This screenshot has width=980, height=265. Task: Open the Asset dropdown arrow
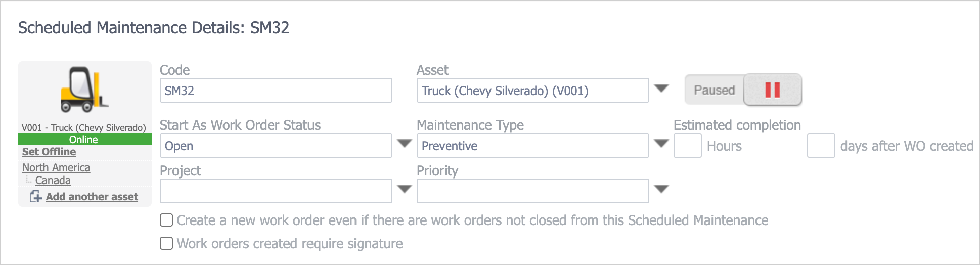[x=661, y=89]
